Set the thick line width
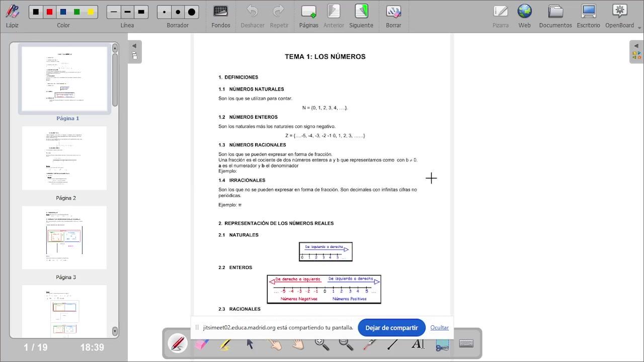This screenshot has width=644, height=362. point(141,12)
